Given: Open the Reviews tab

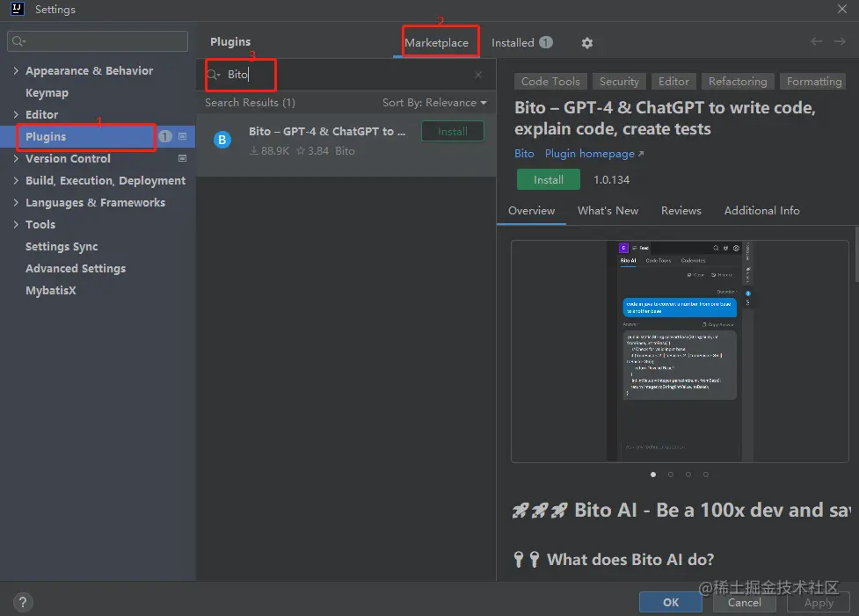Looking at the screenshot, I should click(681, 211).
